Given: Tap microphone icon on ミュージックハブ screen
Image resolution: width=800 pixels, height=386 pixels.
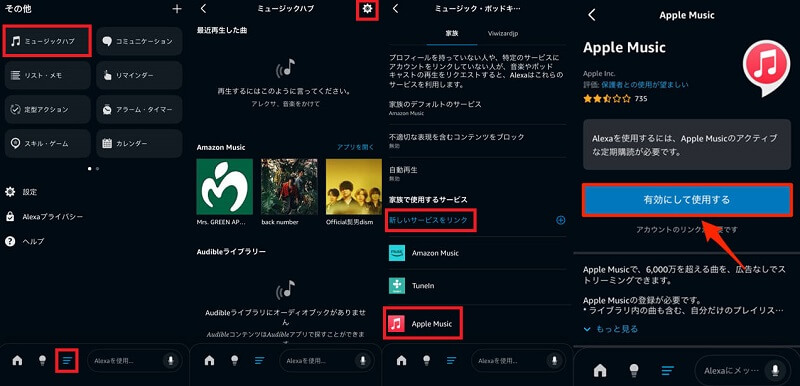Looking at the screenshot, I should 363,361.
